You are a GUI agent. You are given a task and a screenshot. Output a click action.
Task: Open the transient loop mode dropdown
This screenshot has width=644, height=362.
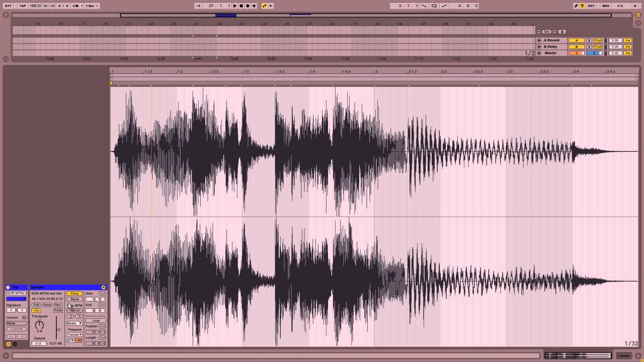point(70,340)
